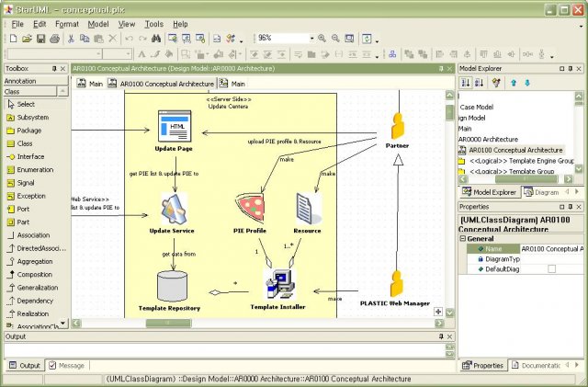Click the Composition relationship tool

pyautogui.click(x=35, y=274)
